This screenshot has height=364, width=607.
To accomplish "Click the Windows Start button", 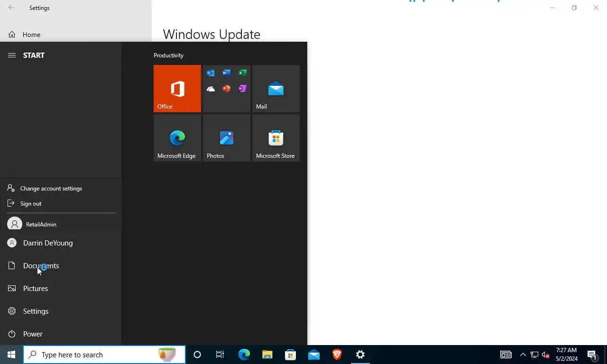I will (11, 355).
